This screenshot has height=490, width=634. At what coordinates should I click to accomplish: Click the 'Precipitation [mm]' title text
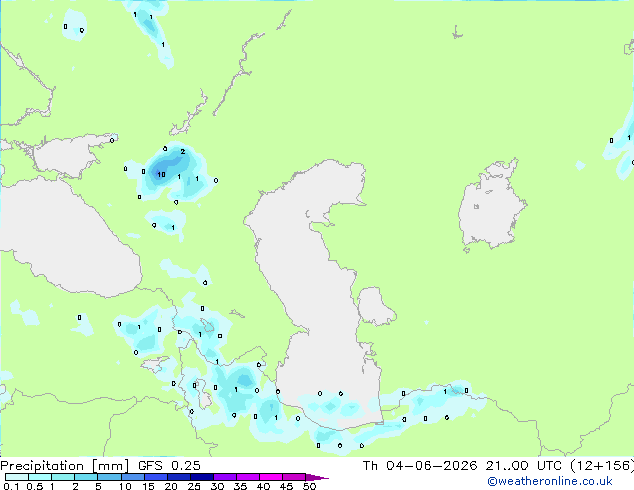(65, 466)
